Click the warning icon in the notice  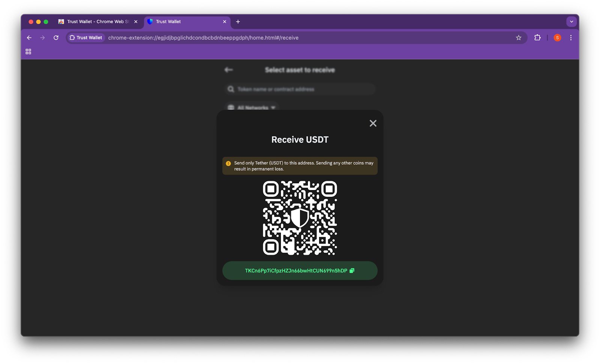pyautogui.click(x=228, y=163)
